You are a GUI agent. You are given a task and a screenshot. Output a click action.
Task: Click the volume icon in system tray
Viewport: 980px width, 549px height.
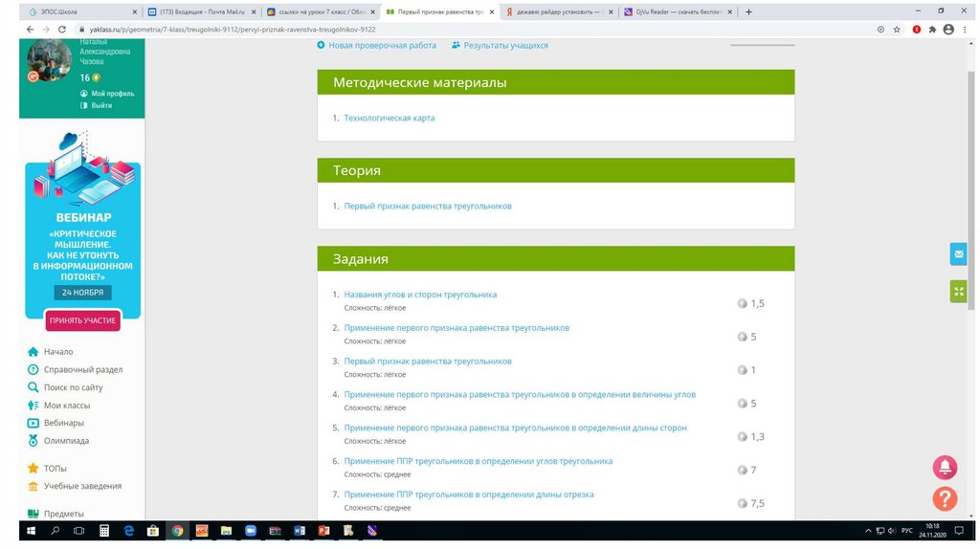(x=892, y=531)
